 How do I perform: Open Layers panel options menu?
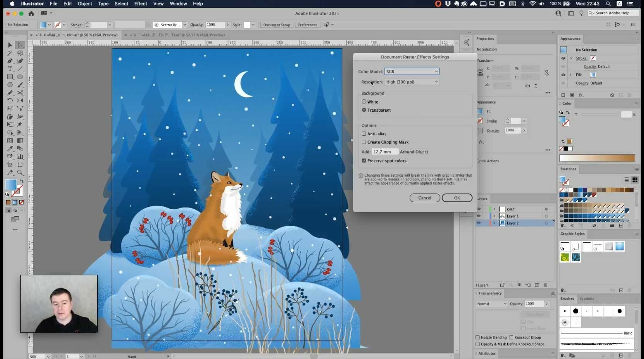[x=552, y=199]
